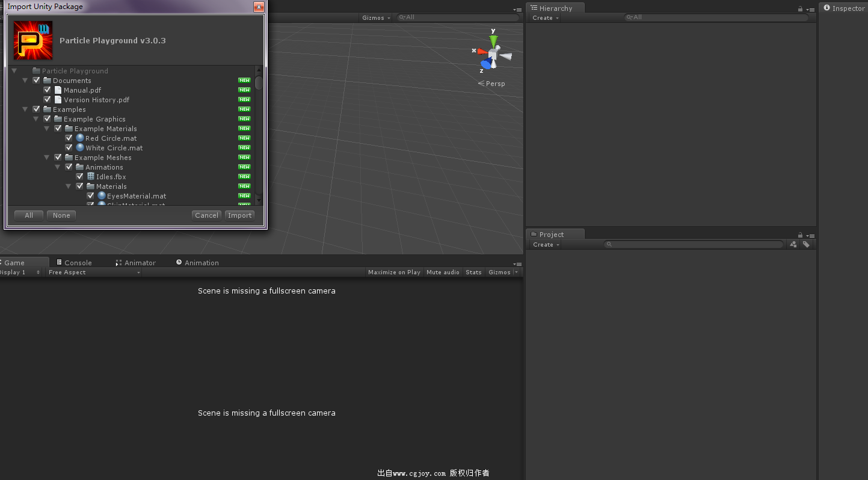Open the Hierarchy panel options menu icon
The image size is (868, 480).
pos(810,10)
